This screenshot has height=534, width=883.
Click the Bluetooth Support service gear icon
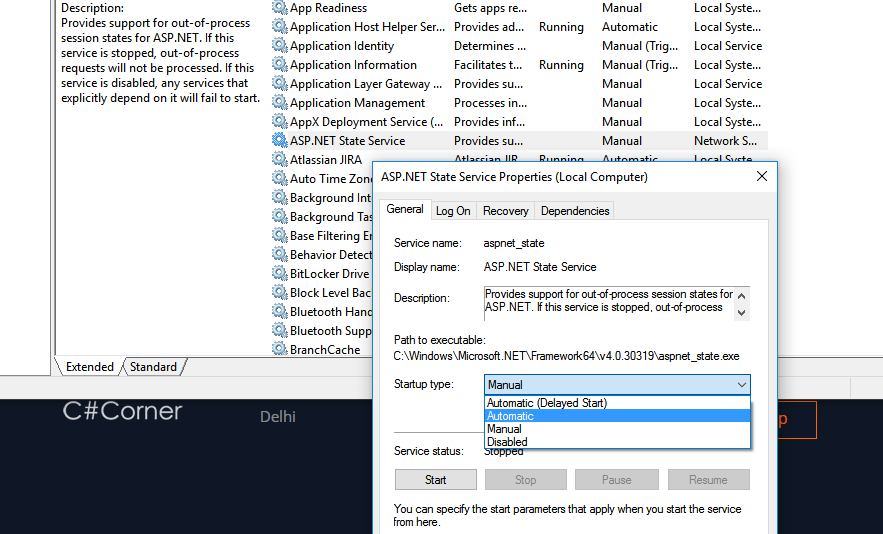(279, 330)
